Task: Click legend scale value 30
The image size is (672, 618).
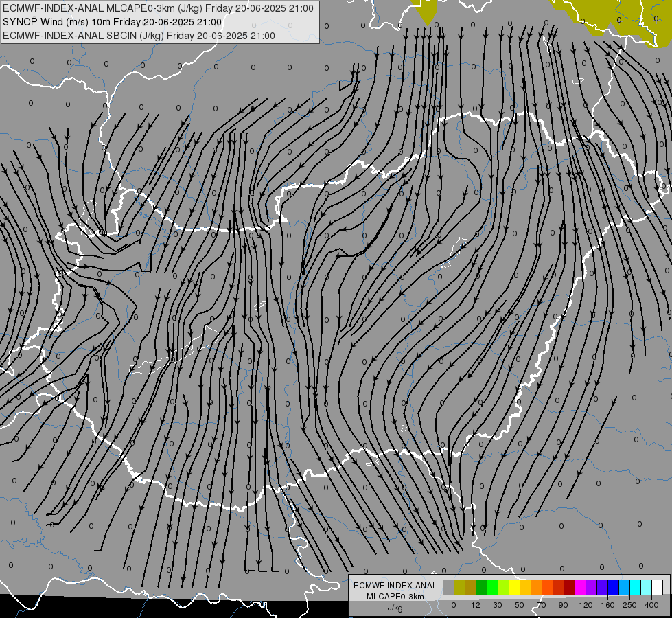Action: 498,605
